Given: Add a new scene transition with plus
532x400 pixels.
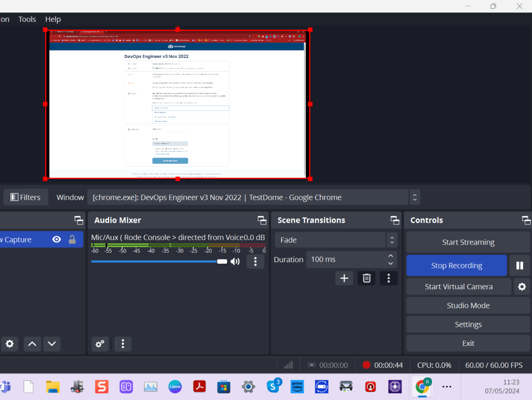Looking at the screenshot, I should pos(344,278).
